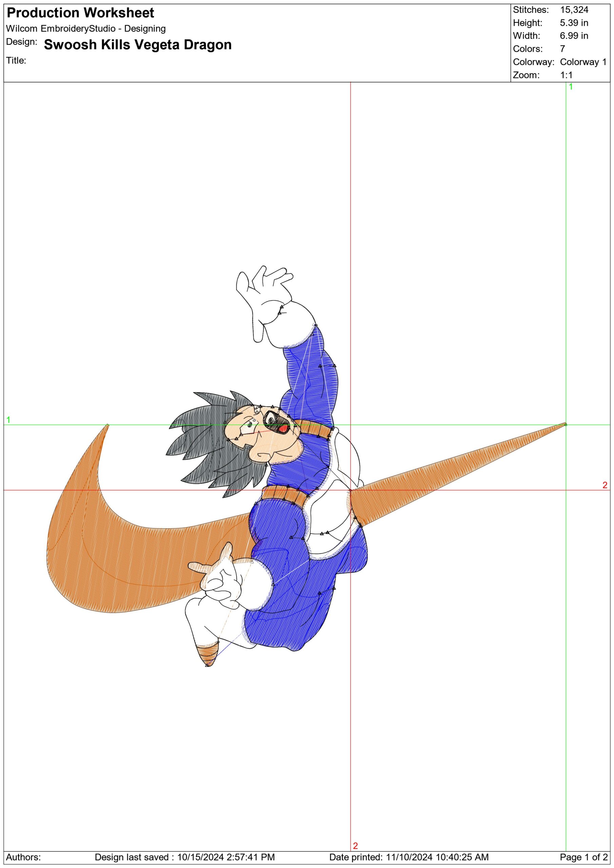The width and height of the screenshot is (614, 868).
Task: Click the "Production Worksheet" heading
Action: 81,13
